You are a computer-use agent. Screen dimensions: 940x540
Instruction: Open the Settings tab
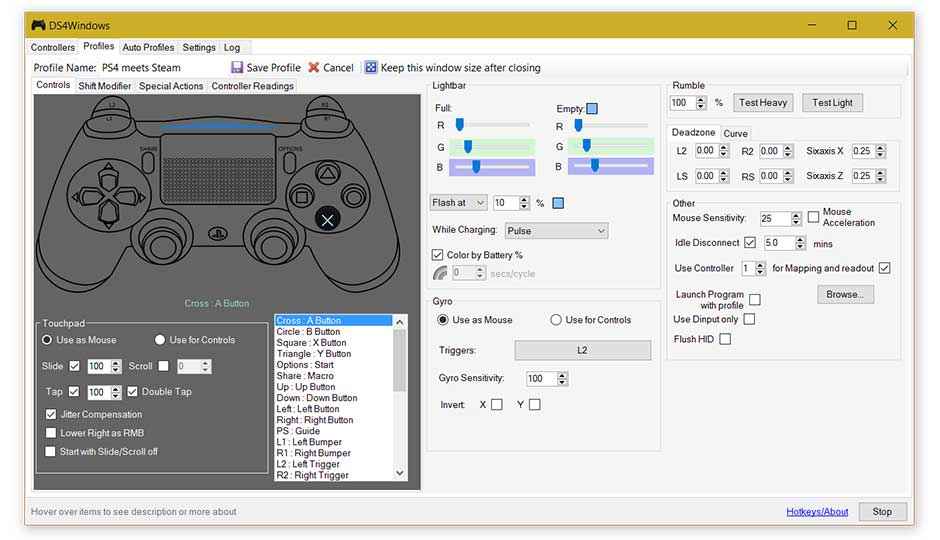pyautogui.click(x=198, y=47)
